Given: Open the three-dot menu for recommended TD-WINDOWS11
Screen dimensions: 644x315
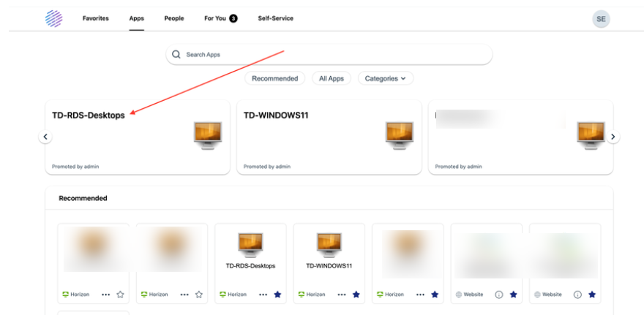Looking at the screenshot, I should click(x=342, y=295).
